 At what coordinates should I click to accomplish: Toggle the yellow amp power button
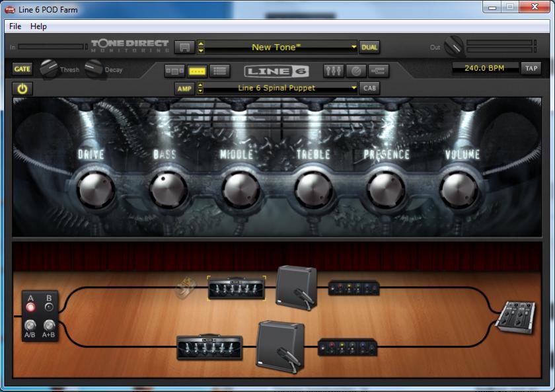[x=22, y=89]
